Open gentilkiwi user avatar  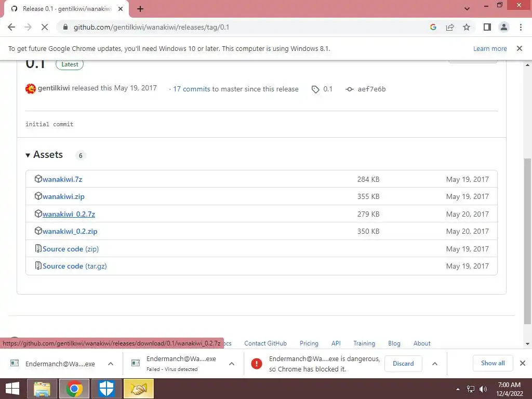tap(31, 89)
